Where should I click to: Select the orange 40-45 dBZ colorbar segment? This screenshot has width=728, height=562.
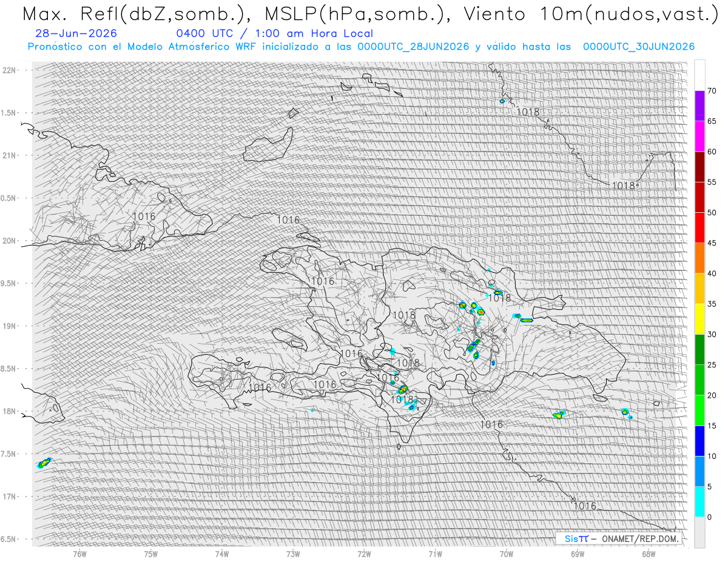pos(699,258)
